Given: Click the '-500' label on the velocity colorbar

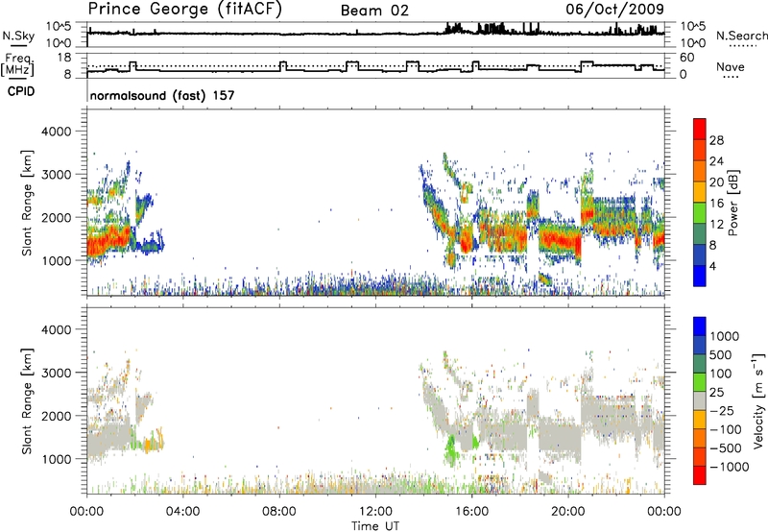Looking at the screenshot, I should click(x=726, y=447).
